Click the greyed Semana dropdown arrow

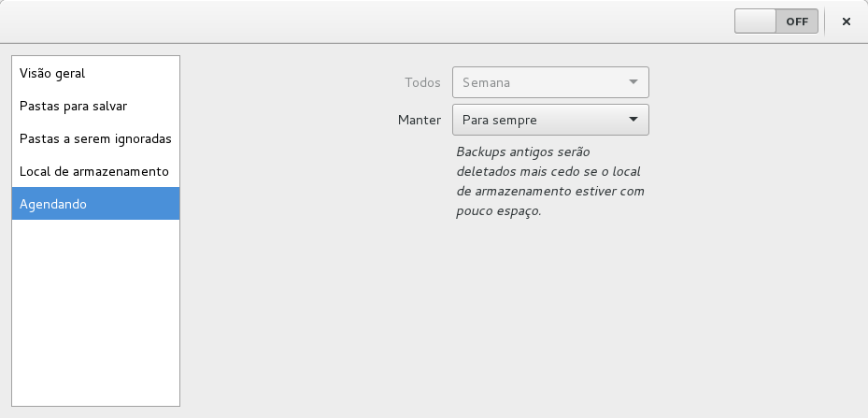pyautogui.click(x=633, y=82)
